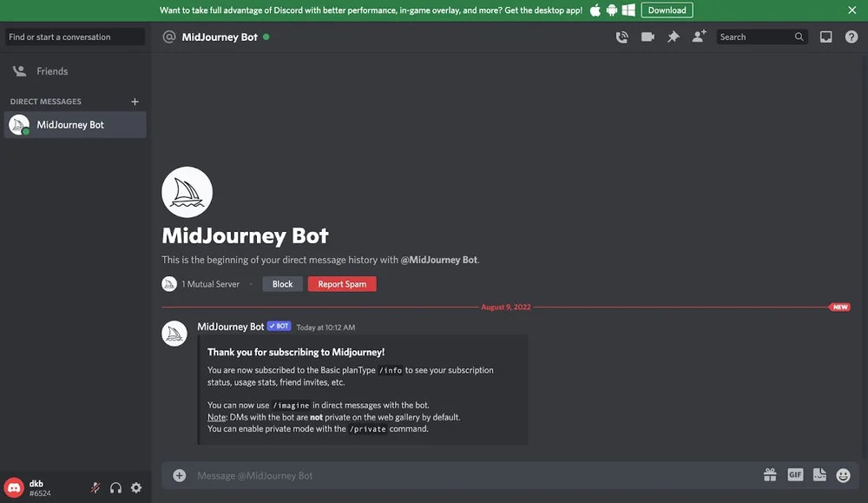Click the Download desktop app button
868x503 pixels.
(667, 10)
